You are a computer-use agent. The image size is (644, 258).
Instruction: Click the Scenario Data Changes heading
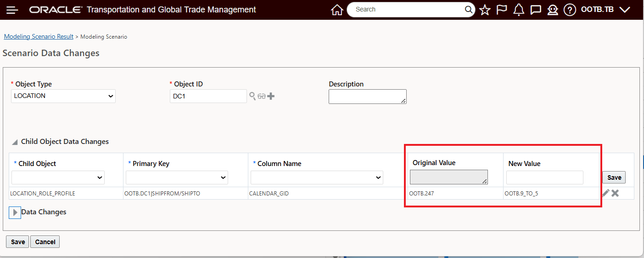51,53
